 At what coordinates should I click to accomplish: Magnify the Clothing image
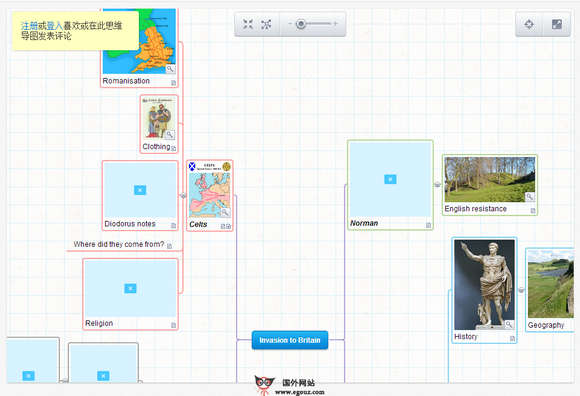[169, 134]
